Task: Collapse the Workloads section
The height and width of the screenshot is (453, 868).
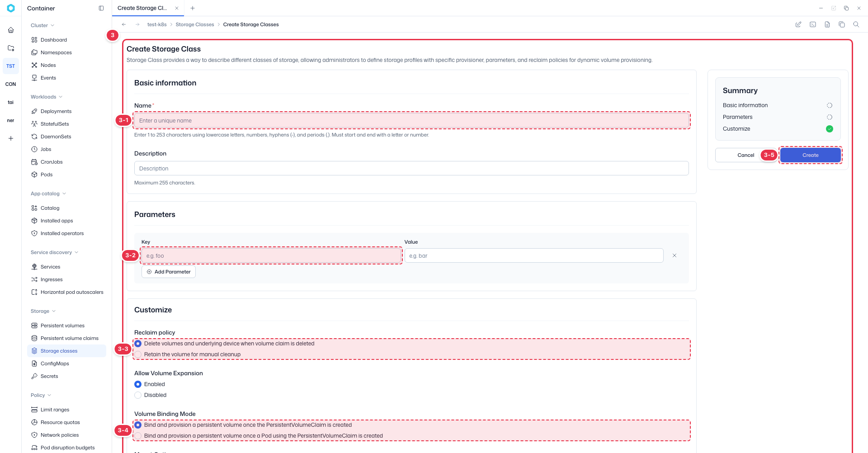Action: click(x=47, y=97)
